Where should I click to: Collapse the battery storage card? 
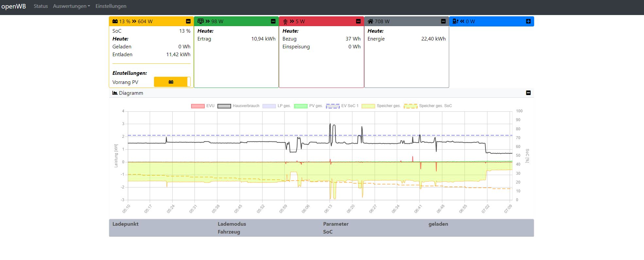click(188, 21)
